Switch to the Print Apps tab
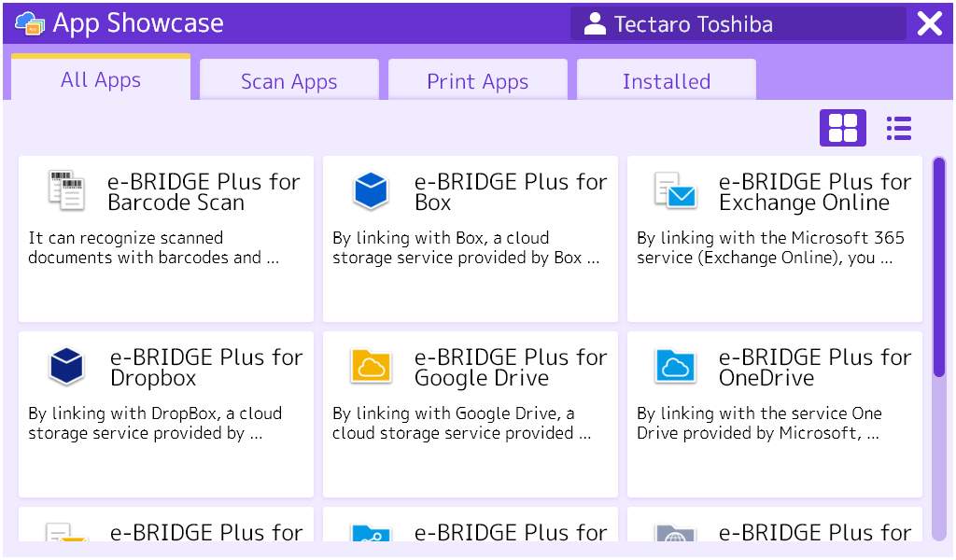Screen dimensions: 956x560 (x=478, y=82)
